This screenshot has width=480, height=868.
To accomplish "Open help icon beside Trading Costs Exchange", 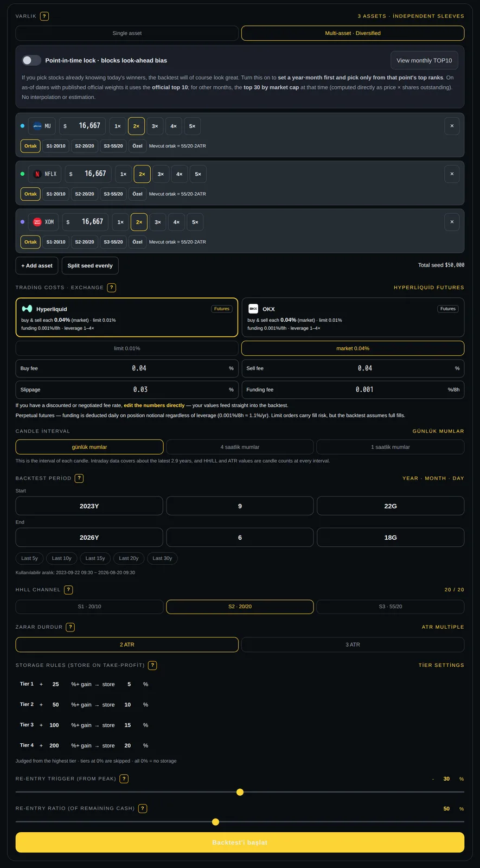I will pyautogui.click(x=112, y=288).
